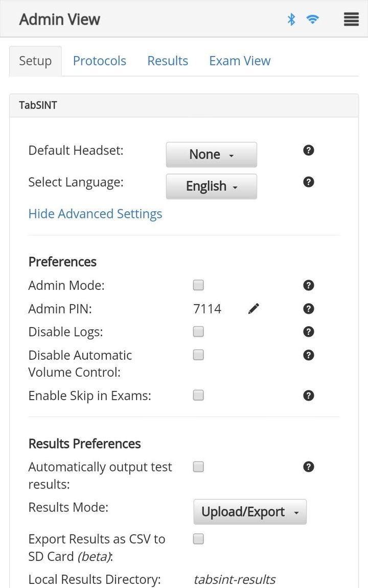Toggle Disable Automatic Volume Control
Screen dimensions: 368x588
click(x=198, y=354)
